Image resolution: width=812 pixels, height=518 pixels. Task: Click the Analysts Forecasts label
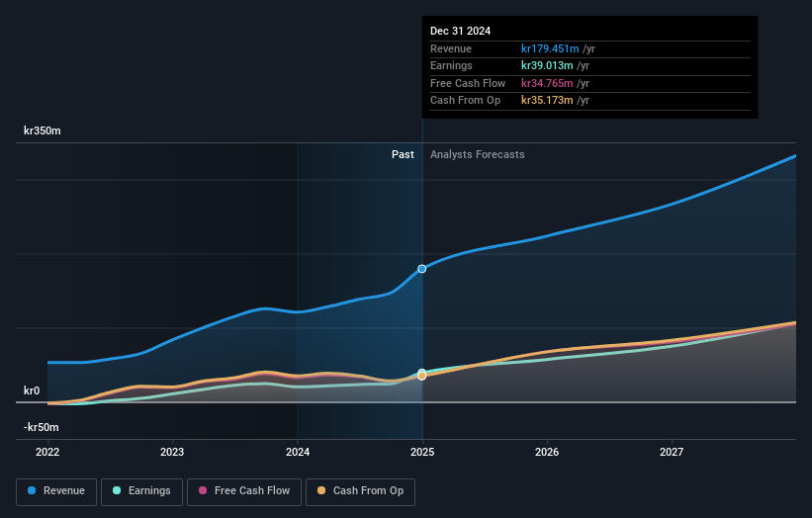[478, 154]
